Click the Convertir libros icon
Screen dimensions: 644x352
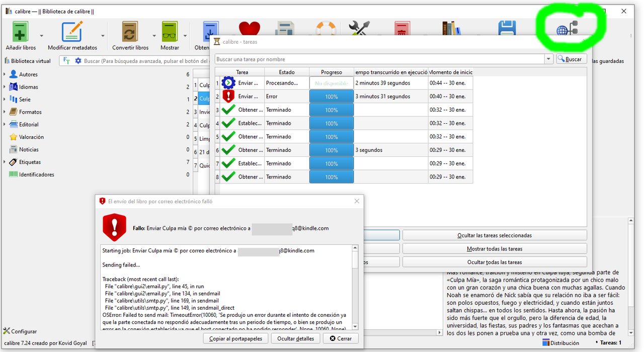tap(130, 32)
